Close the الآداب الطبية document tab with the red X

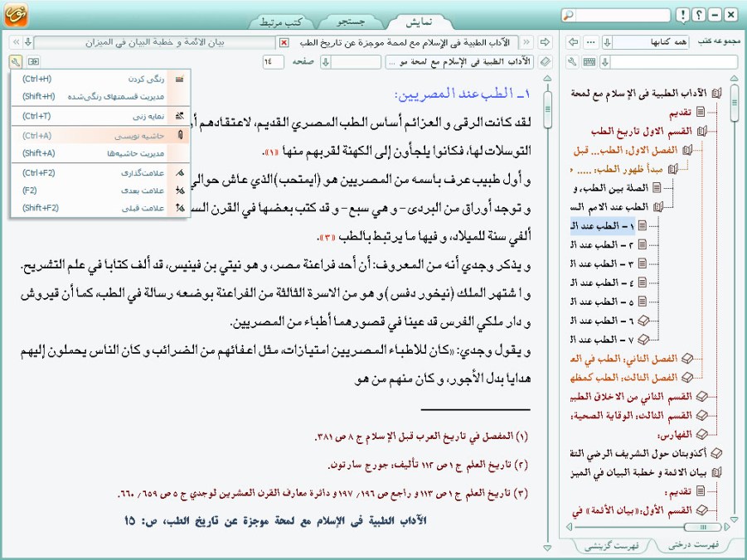pos(284,43)
